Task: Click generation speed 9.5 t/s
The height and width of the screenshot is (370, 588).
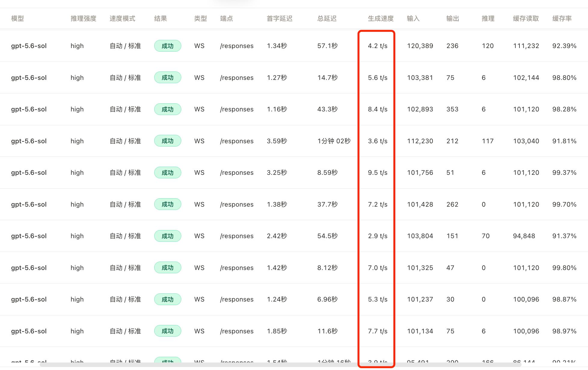Action: point(378,173)
